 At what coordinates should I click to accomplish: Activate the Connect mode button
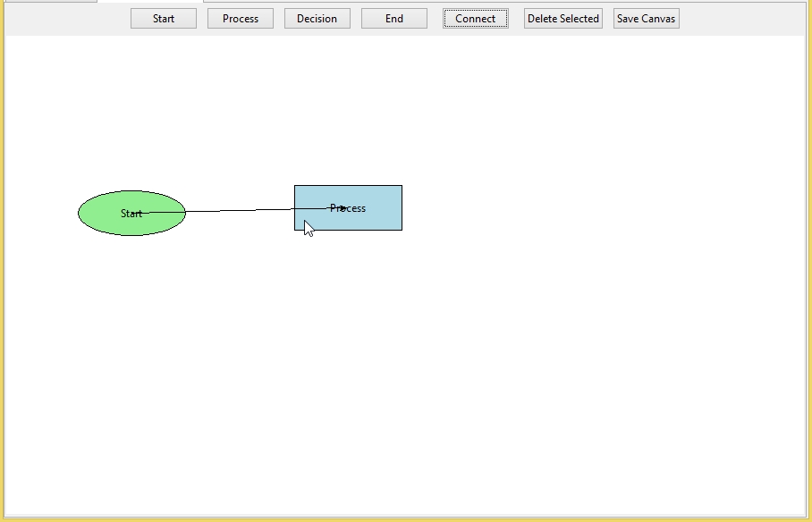point(475,19)
